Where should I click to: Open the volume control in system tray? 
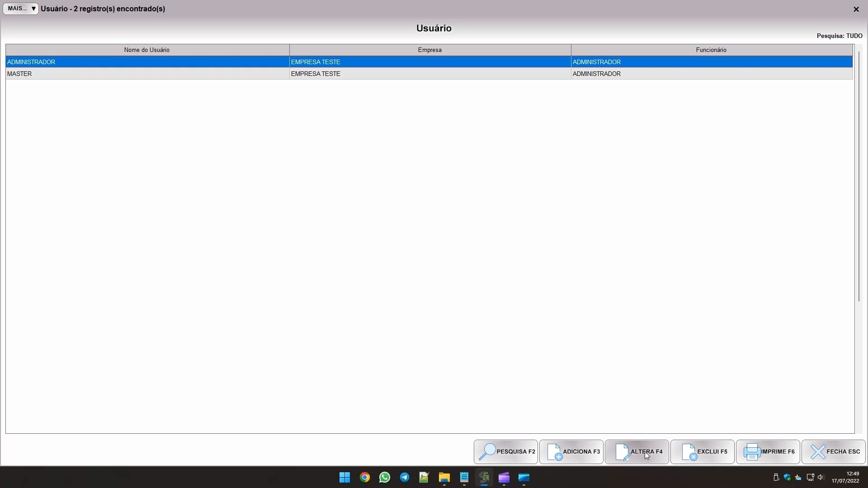click(821, 478)
